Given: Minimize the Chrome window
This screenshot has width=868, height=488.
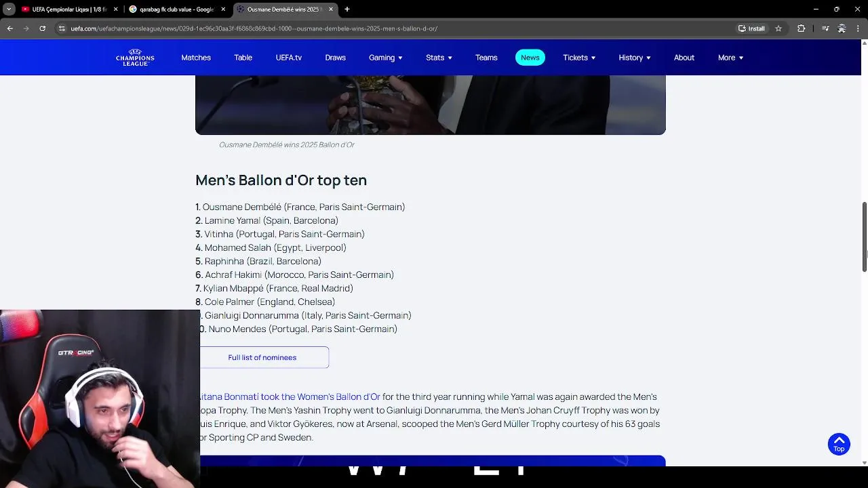Looking at the screenshot, I should tap(815, 9).
